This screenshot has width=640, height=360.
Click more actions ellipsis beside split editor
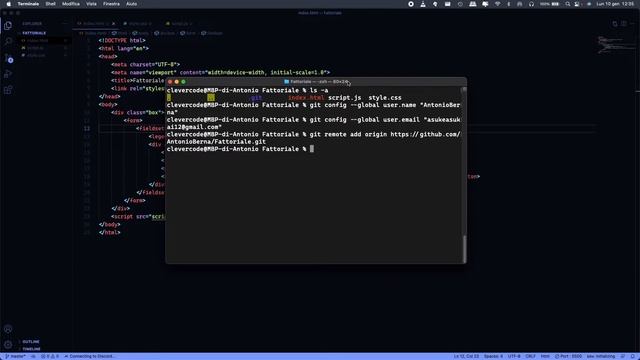pos(633,24)
